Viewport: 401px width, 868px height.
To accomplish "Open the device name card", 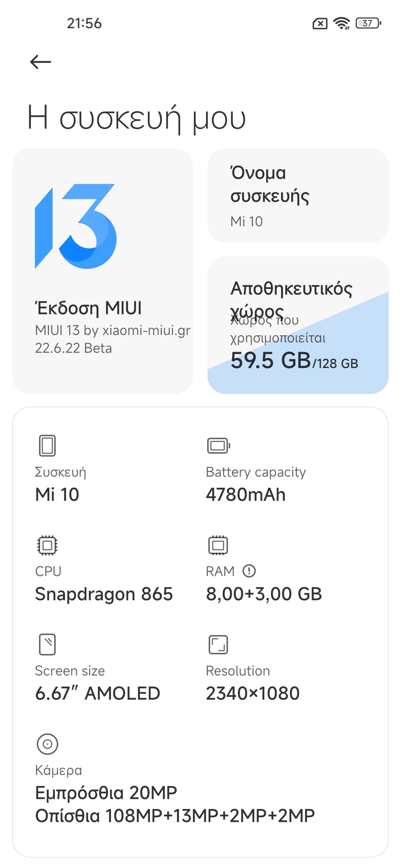I will [x=298, y=195].
